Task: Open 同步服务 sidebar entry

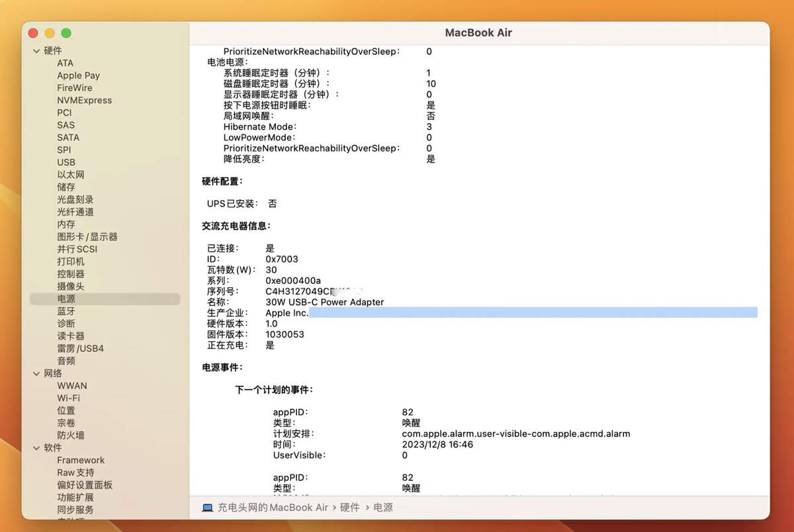Action: pos(75,510)
